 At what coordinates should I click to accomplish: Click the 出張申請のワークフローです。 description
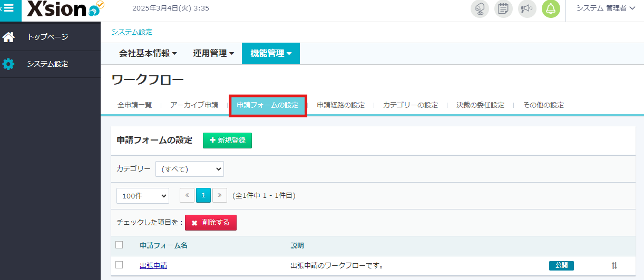point(337,265)
